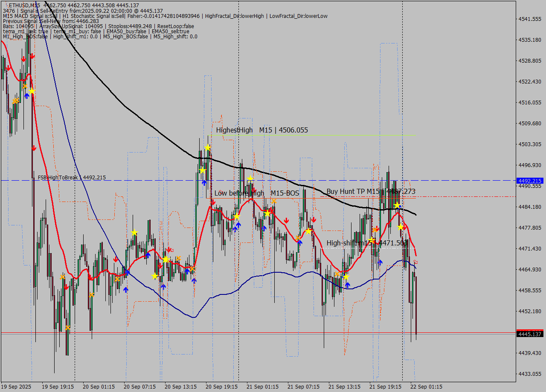Select the orange tilde marker near the 19 Sep 19:15 low

tap(68, 328)
